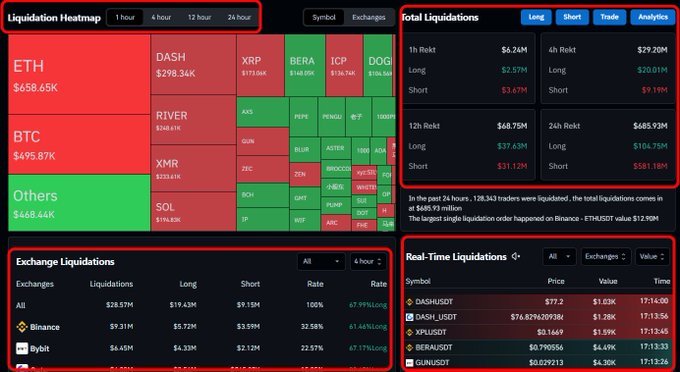
Task: Click the Long button
Action: pyautogui.click(x=536, y=17)
